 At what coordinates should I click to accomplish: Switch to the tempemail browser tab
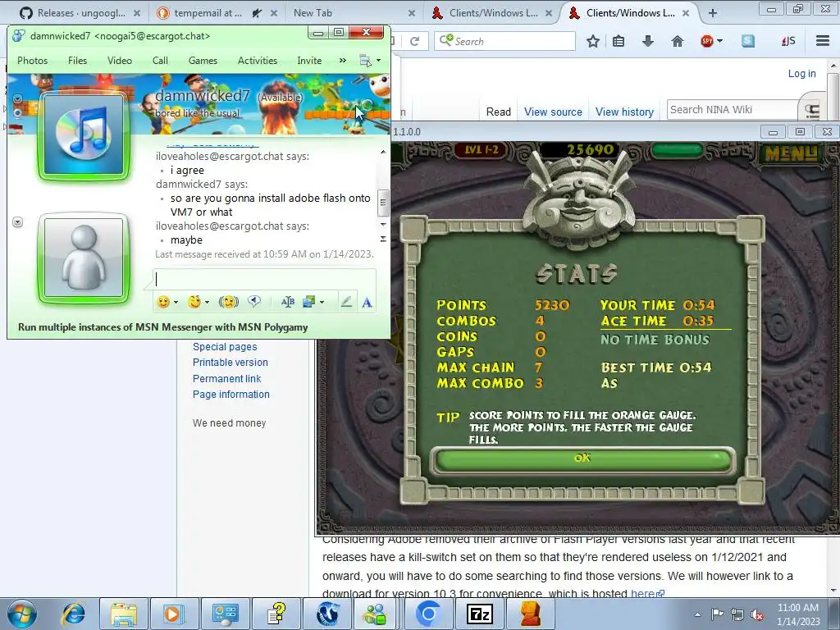pos(208,13)
